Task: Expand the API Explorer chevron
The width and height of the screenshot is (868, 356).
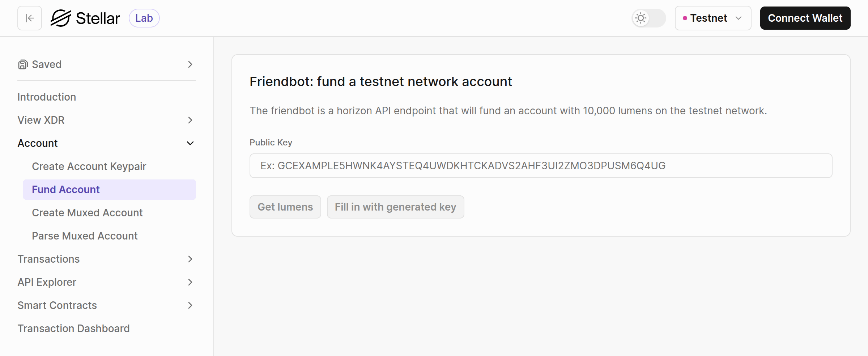Action: coord(190,282)
